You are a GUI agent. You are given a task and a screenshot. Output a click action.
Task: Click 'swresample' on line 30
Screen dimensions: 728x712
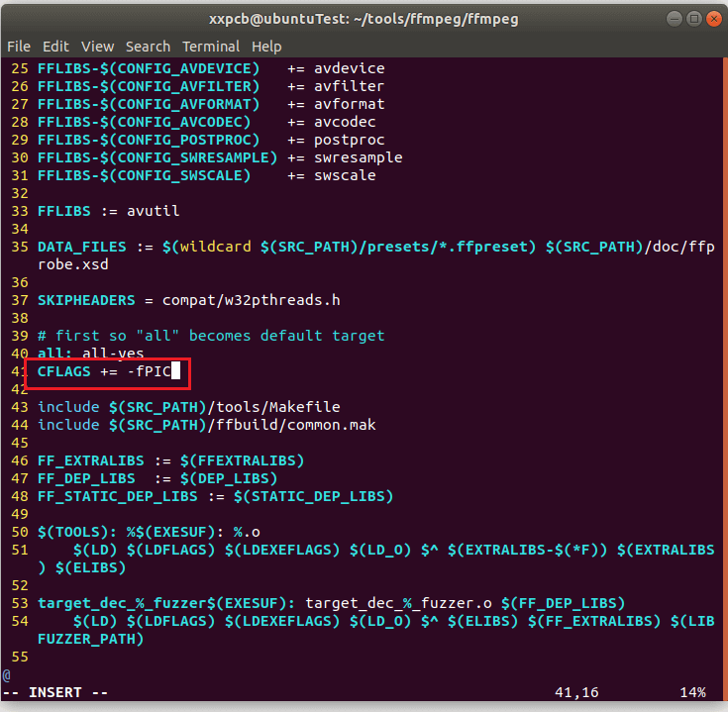pyautogui.click(x=358, y=157)
